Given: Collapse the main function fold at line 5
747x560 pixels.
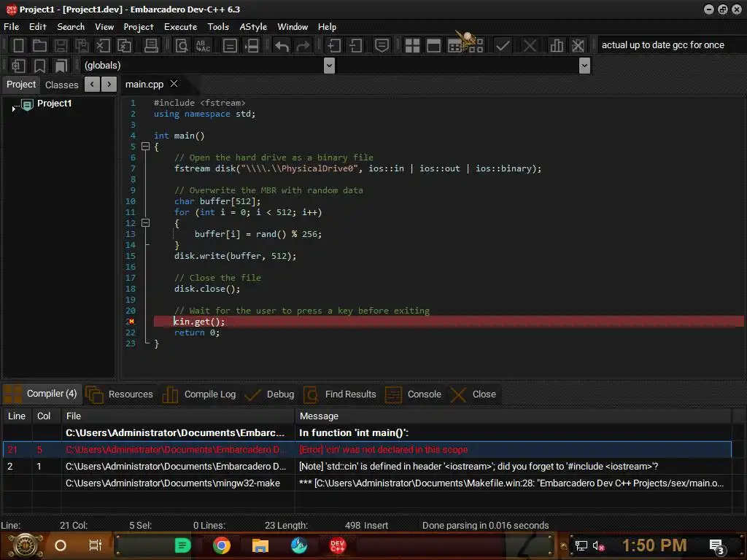Looking at the screenshot, I should 146,147.
